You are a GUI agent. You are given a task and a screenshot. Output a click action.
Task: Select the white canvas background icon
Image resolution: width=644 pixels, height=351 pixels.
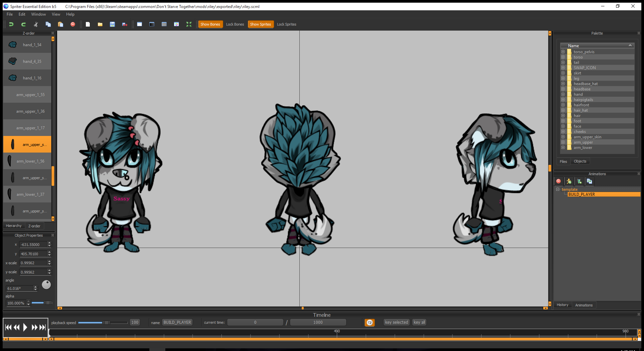(140, 24)
